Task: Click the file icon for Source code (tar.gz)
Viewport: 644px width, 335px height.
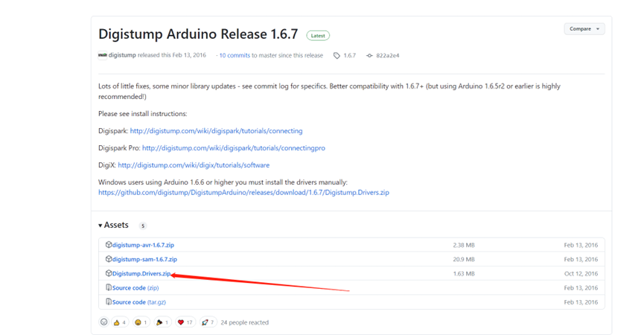Action: pos(109,301)
